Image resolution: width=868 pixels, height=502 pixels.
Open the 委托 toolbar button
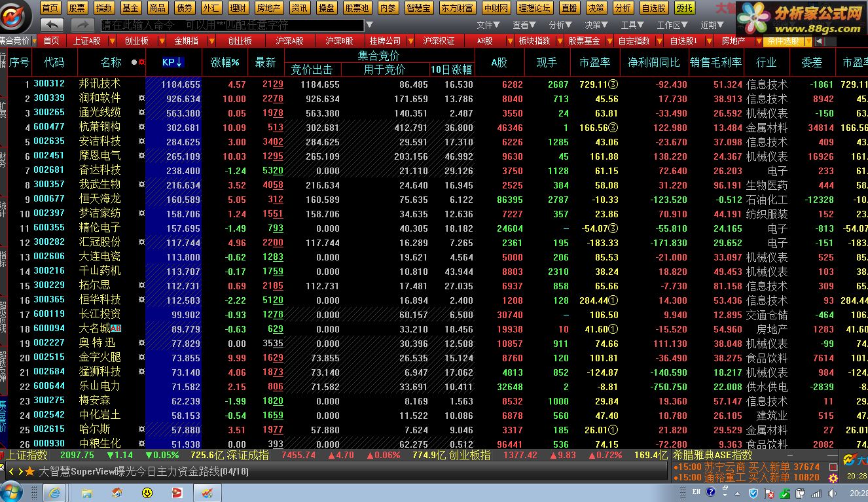685,8
